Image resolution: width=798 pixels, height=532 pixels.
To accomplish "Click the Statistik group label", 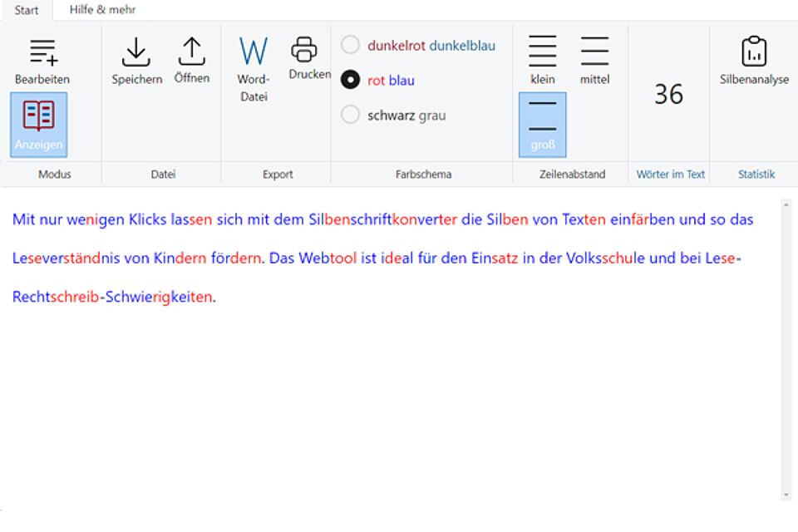I will click(x=756, y=174).
